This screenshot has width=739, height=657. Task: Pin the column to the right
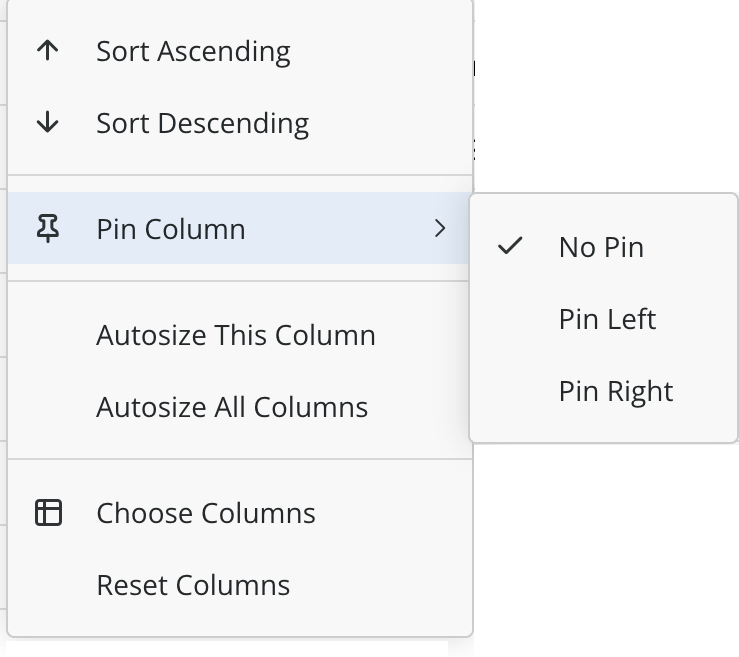(x=616, y=391)
